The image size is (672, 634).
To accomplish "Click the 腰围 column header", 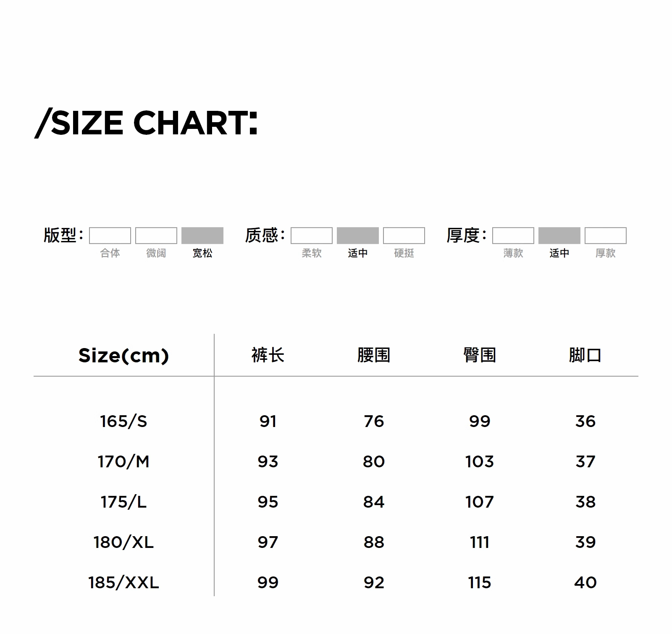I will coord(374,356).
